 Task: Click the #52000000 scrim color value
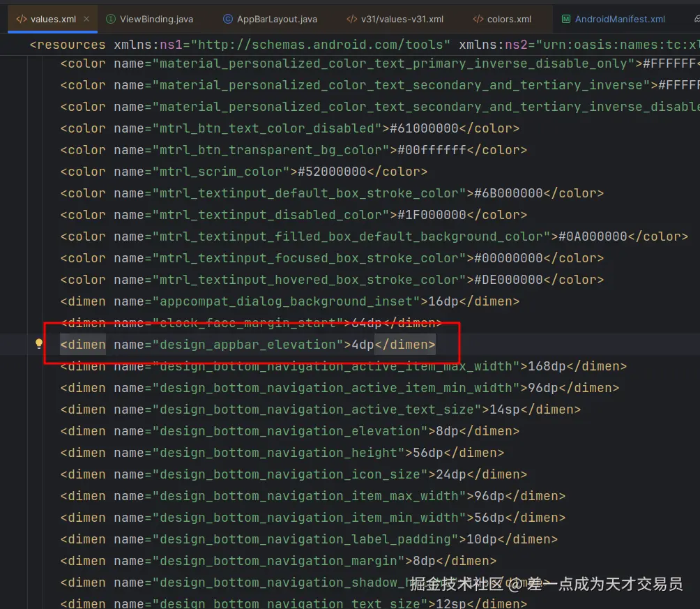(332, 172)
